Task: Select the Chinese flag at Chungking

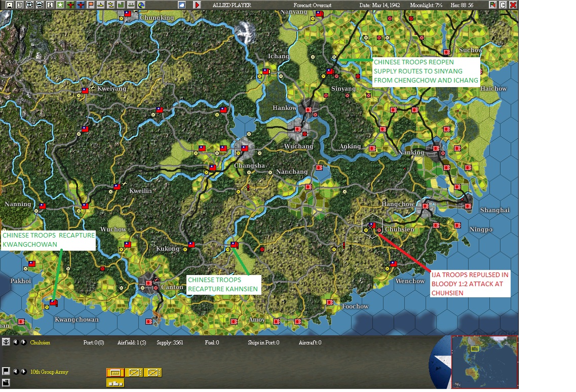Action: click(x=127, y=14)
